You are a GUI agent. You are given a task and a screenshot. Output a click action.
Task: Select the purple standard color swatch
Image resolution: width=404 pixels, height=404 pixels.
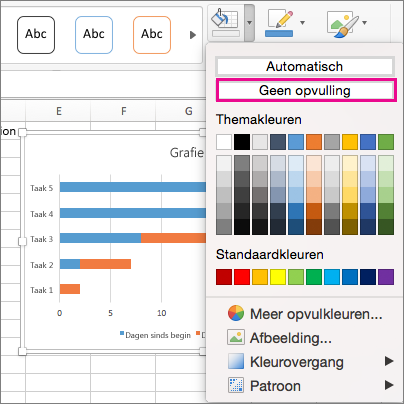click(386, 277)
